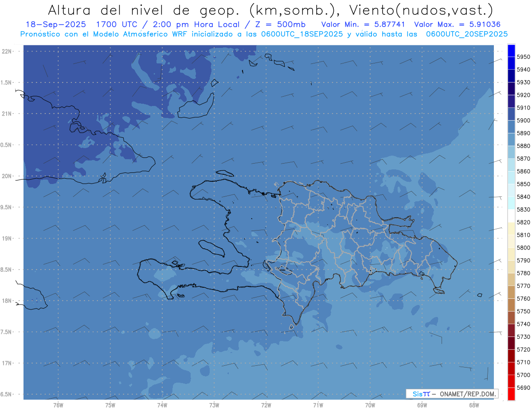
Task: Click the 5900 legend value
Action: 523,121
